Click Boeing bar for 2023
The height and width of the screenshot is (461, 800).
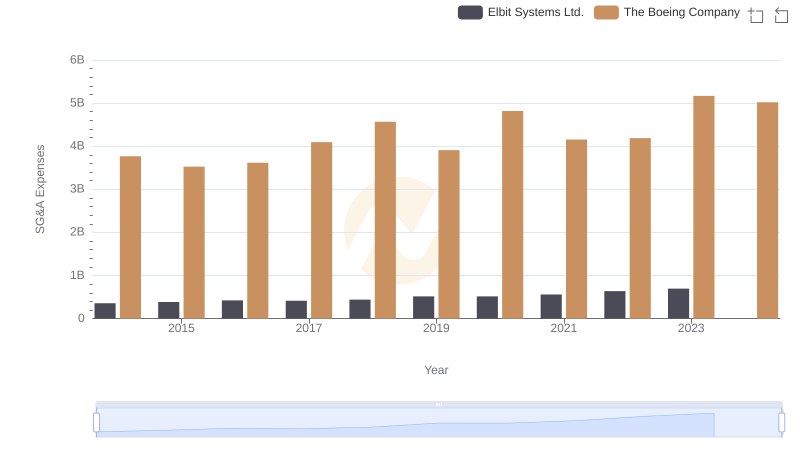(x=704, y=207)
